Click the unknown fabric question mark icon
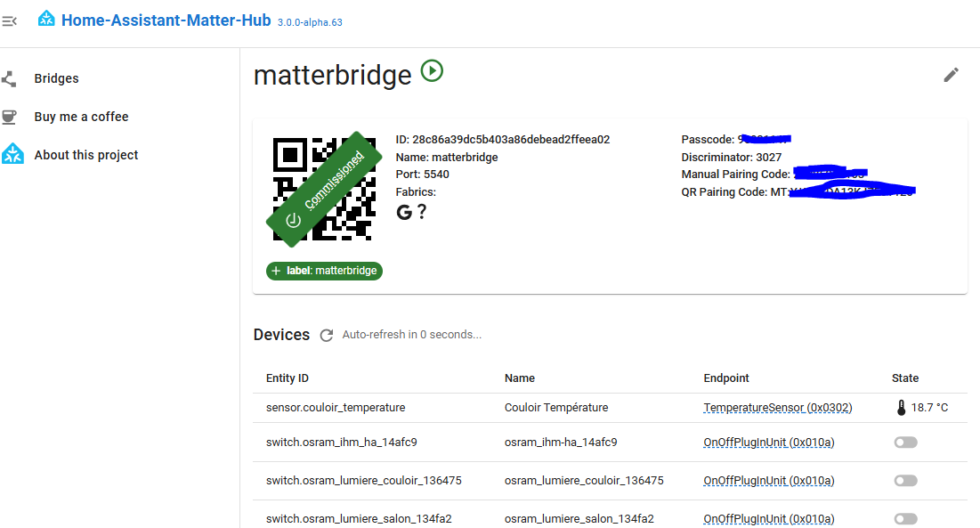The height and width of the screenshot is (528, 980). (423, 212)
